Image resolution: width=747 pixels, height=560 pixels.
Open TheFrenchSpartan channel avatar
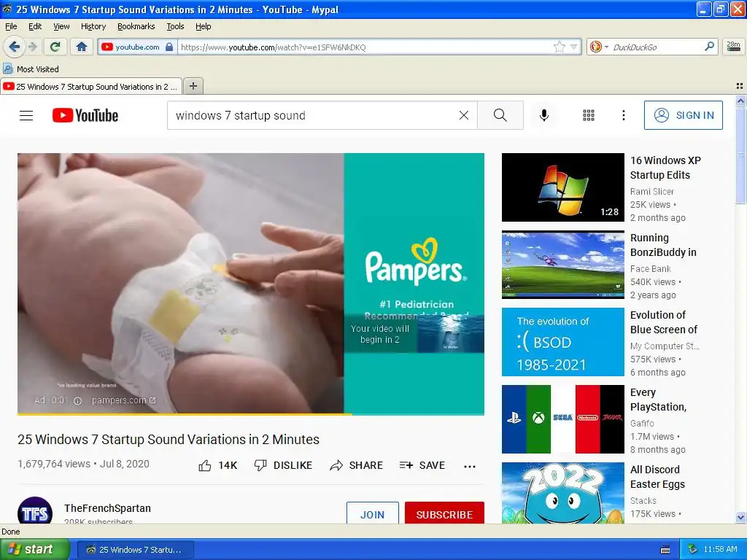35,510
